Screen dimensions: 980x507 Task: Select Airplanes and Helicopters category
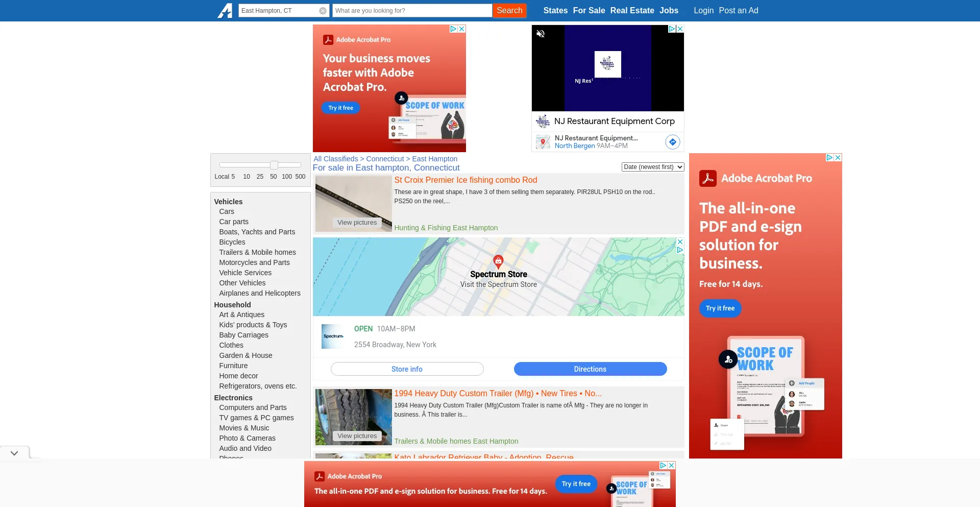[260, 293]
